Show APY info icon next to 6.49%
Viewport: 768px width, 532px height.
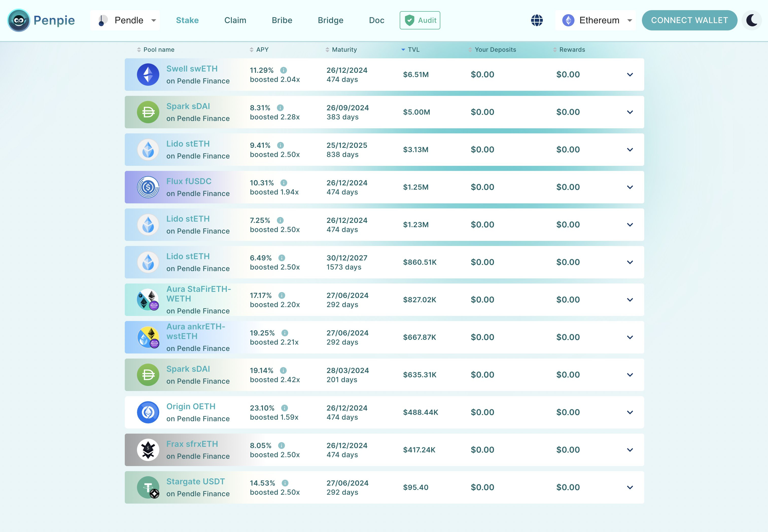(282, 258)
